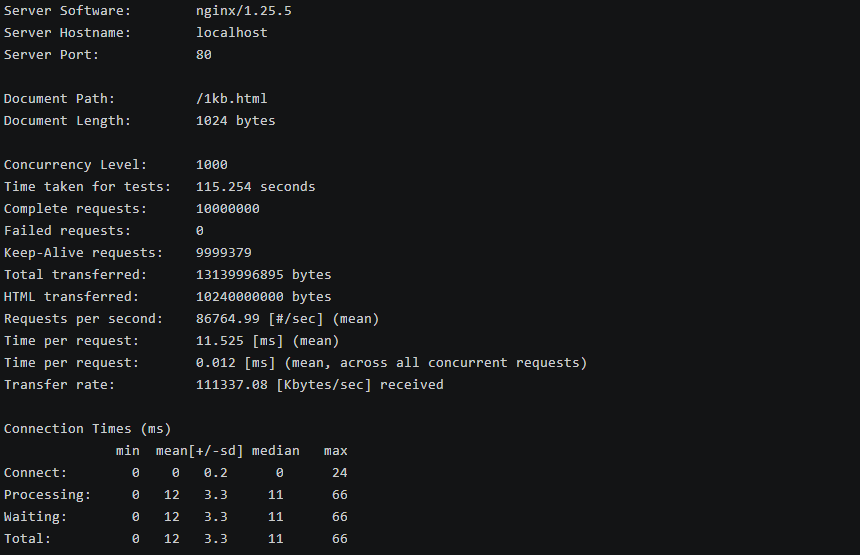The height and width of the screenshot is (555, 860).
Task: Click the localhost hostname text
Action: [231, 32]
